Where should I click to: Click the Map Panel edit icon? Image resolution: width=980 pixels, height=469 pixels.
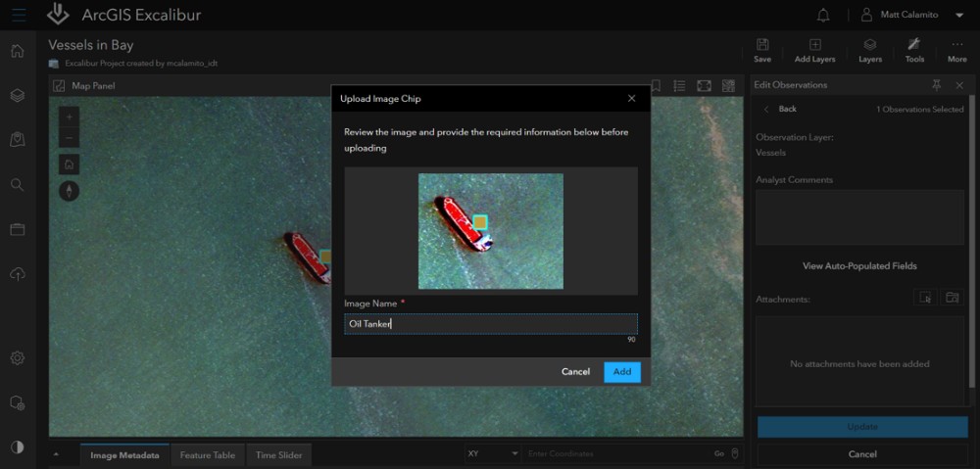click(x=60, y=86)
